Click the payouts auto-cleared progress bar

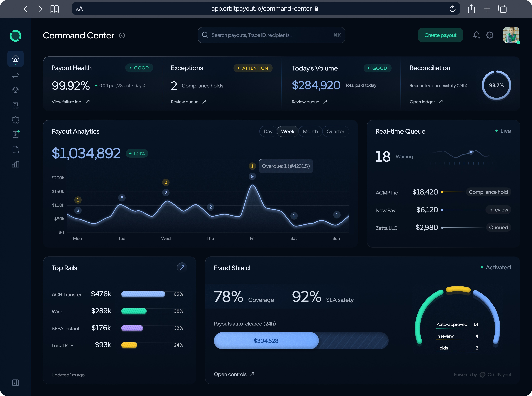[301, 341]
